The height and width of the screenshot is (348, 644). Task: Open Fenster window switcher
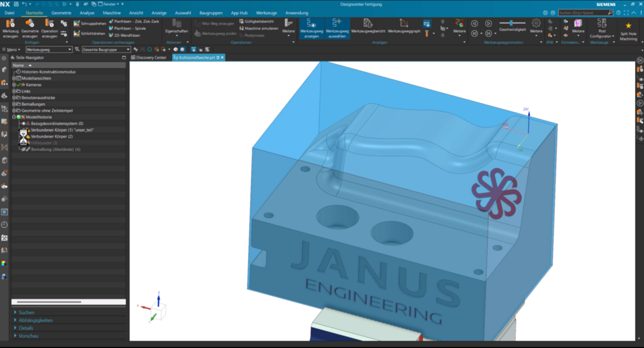coord(109,4)
